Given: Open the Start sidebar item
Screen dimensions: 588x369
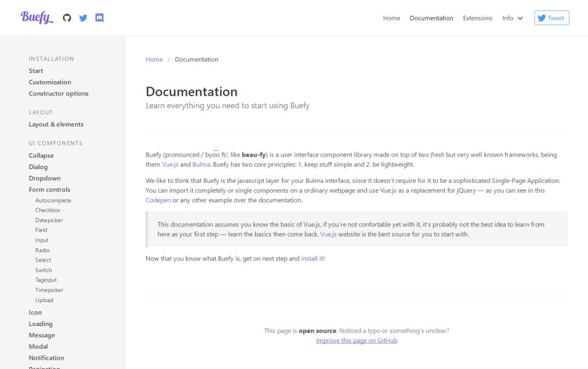Looking at the screenshot, I should (x=35, y=71).
